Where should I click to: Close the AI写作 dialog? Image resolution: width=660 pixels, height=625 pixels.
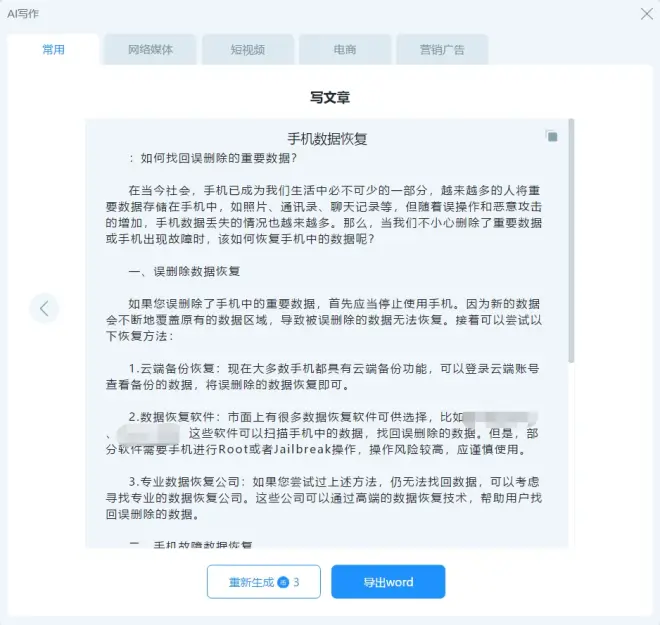click(646, 14)
